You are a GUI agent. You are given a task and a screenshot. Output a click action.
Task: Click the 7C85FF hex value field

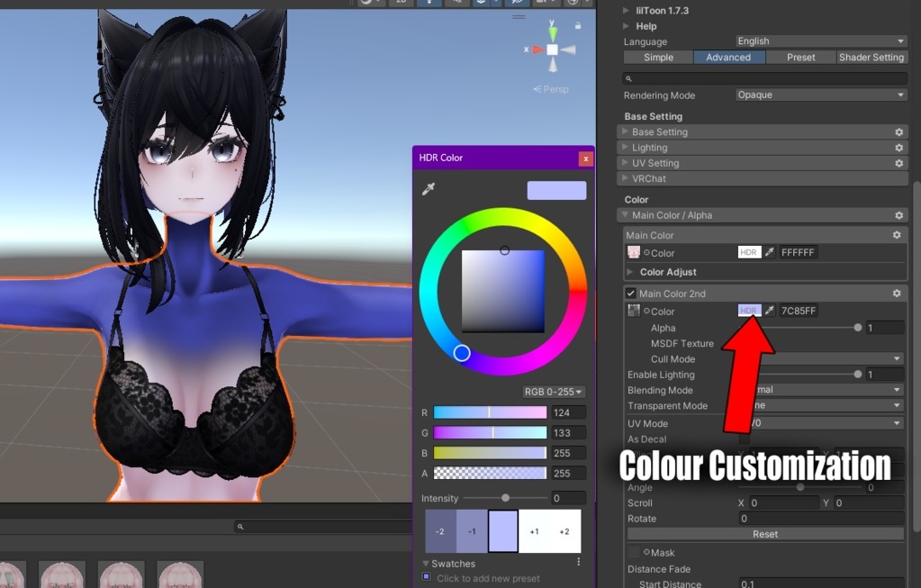point(800,310)
